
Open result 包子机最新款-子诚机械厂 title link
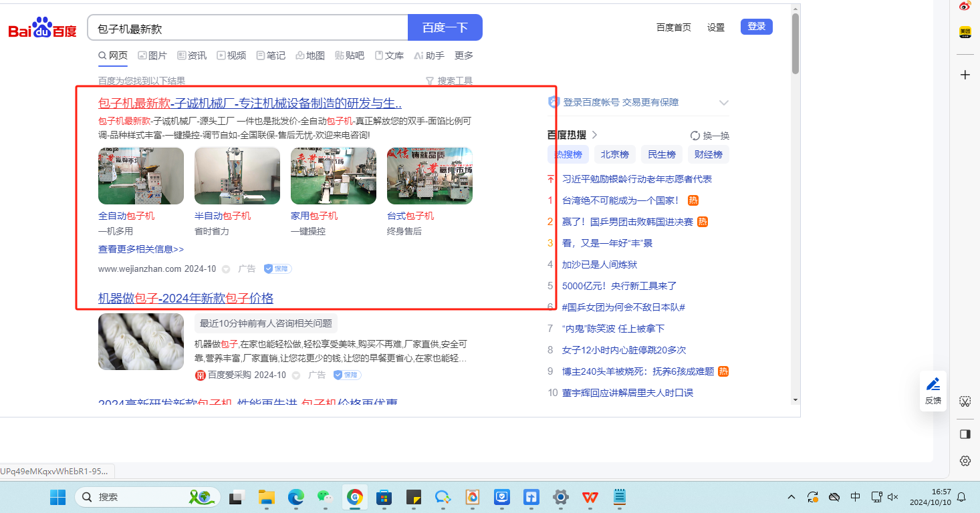tap(250, 103)
